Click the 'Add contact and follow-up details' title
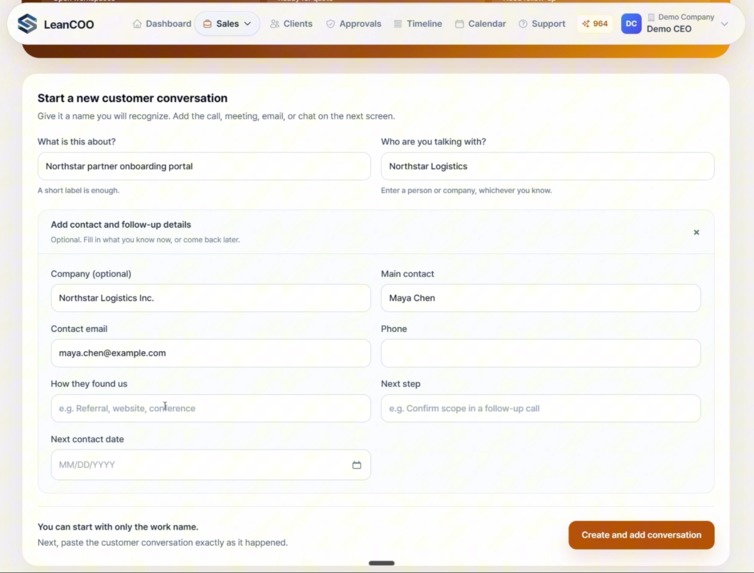 tap(121, 224)
